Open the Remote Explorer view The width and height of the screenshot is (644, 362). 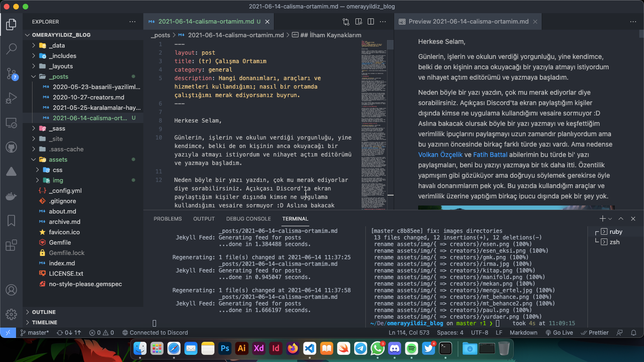pyautogui.click(x=11, y=123)
